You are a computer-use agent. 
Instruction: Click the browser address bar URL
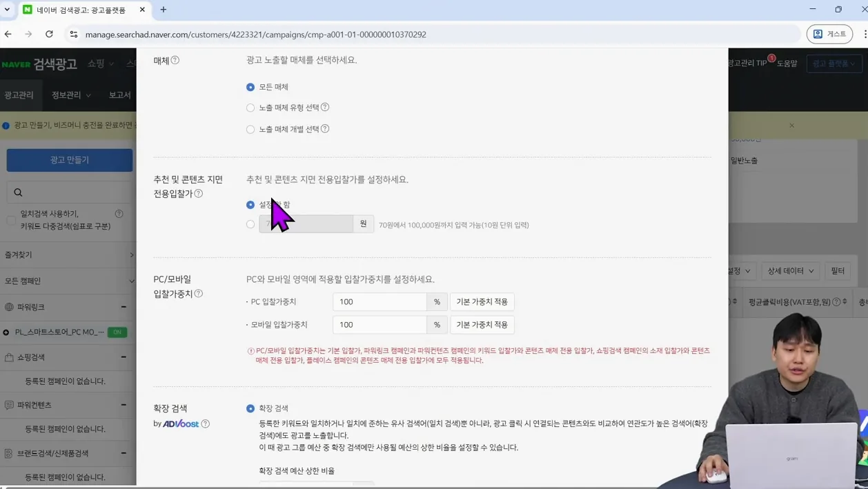(256, 34)
